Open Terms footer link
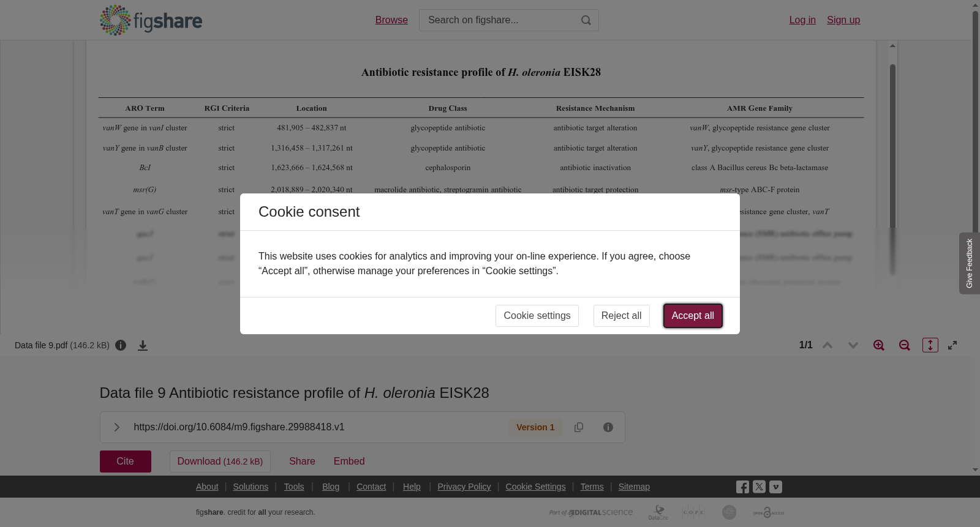Image resolution: width=980 pixels, height=527 pixels. click(x=592, y=487)
